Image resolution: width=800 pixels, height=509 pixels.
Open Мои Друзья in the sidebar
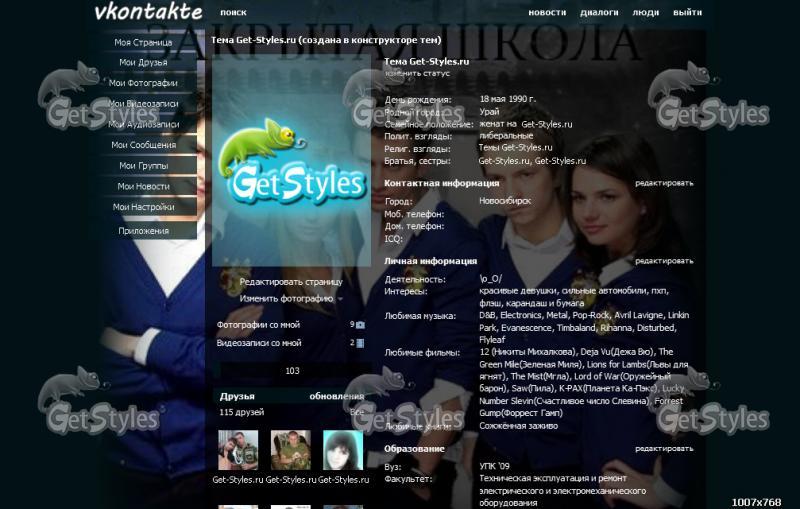pos(143,62)
